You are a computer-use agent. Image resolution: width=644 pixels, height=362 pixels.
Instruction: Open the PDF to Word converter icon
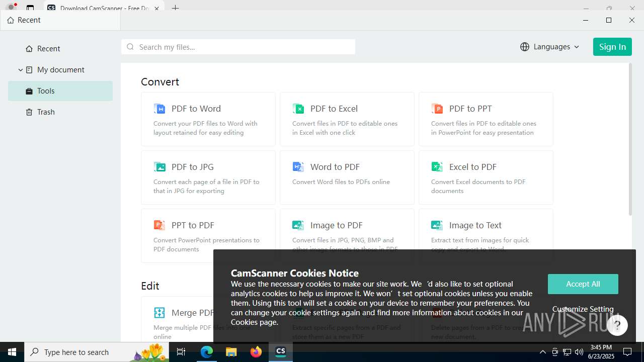[159, 109]
